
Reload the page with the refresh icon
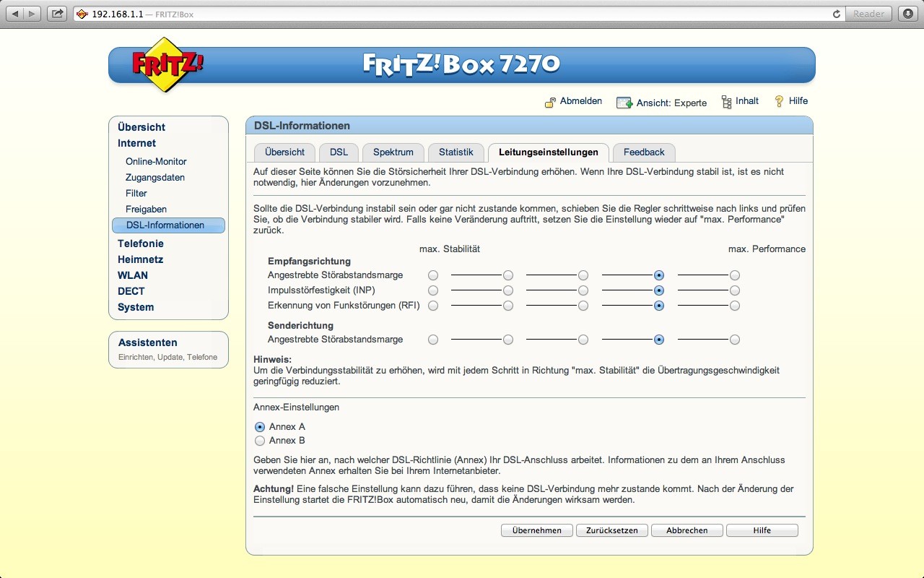pyautogui.click(x=837, y=14)
